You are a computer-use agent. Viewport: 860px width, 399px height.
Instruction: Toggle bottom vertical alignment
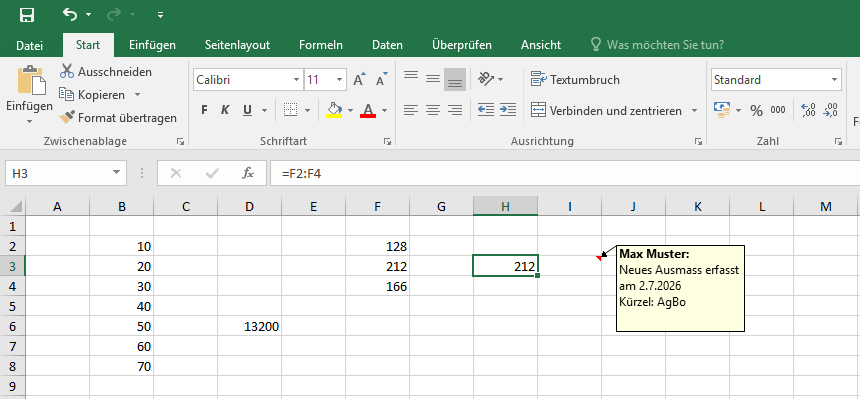point(455,80)
